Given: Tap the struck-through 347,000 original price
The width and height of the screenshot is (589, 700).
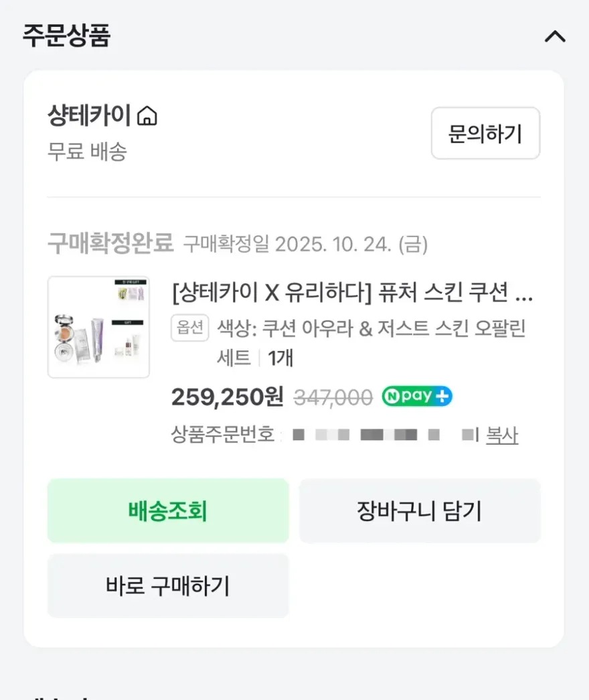Looking at the screenshot, I should (333, 397).
